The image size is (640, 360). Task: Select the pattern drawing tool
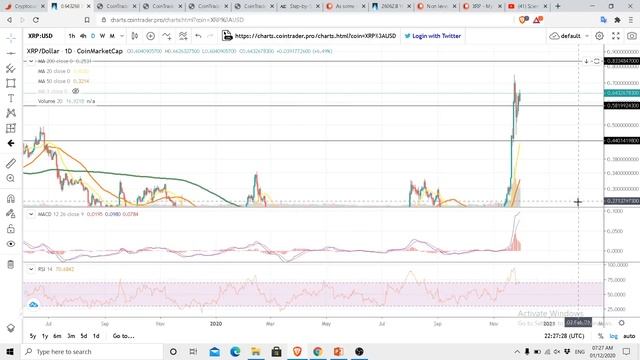point(11,113)
